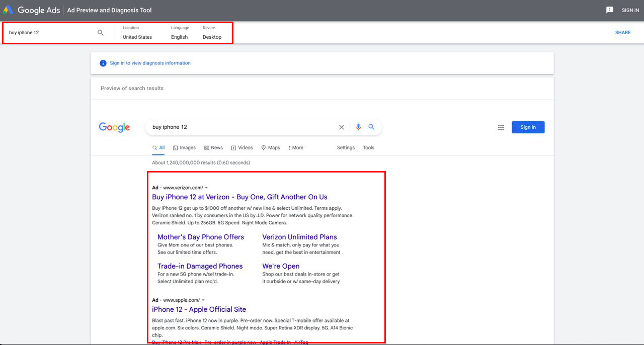Click the SHARE button
644x345 pixels.
tap(623, 33)
